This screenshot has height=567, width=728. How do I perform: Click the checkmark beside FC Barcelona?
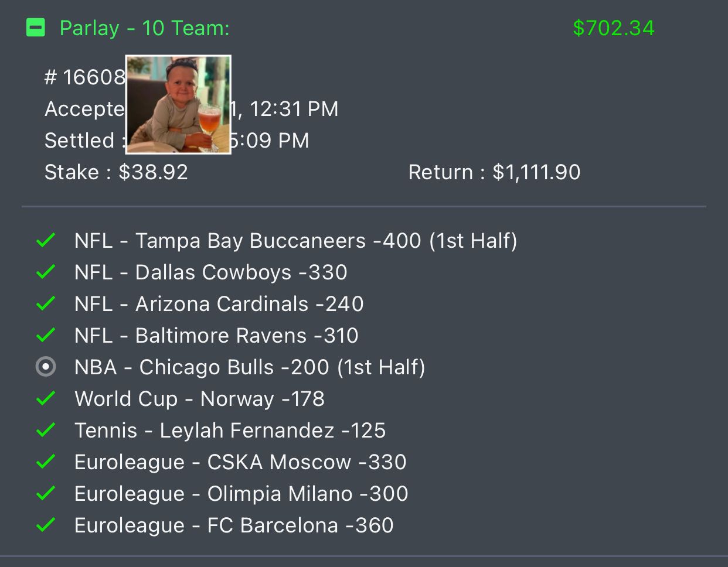[46, 525]
